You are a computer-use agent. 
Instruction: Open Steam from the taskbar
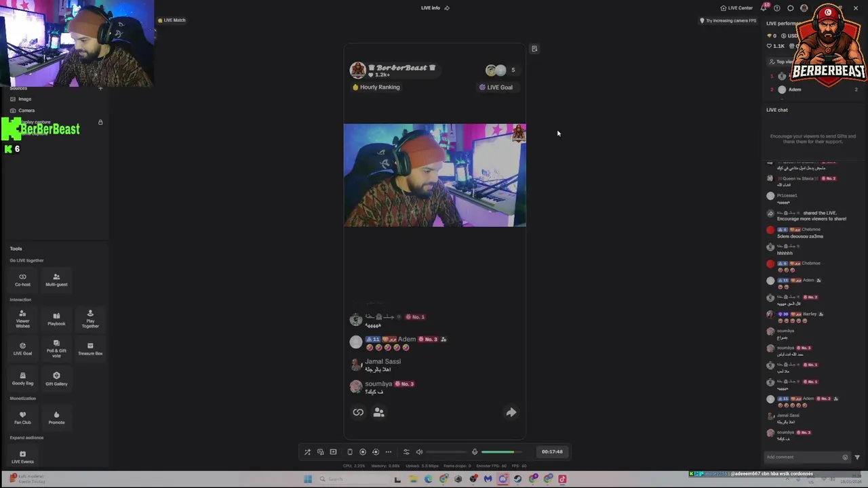point(518,479)
